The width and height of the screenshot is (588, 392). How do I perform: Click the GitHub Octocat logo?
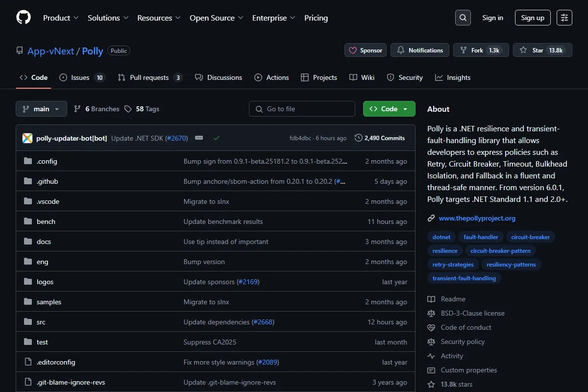24,18
